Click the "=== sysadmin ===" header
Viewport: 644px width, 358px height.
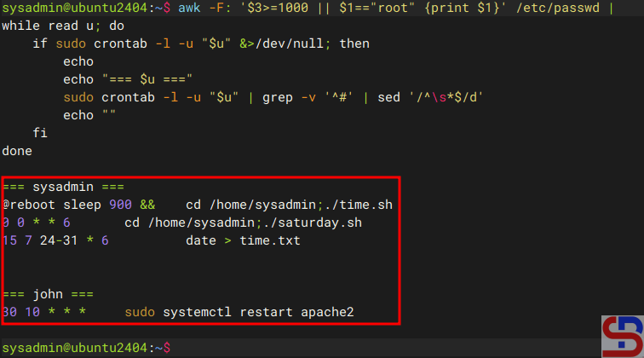pos(64,187)
